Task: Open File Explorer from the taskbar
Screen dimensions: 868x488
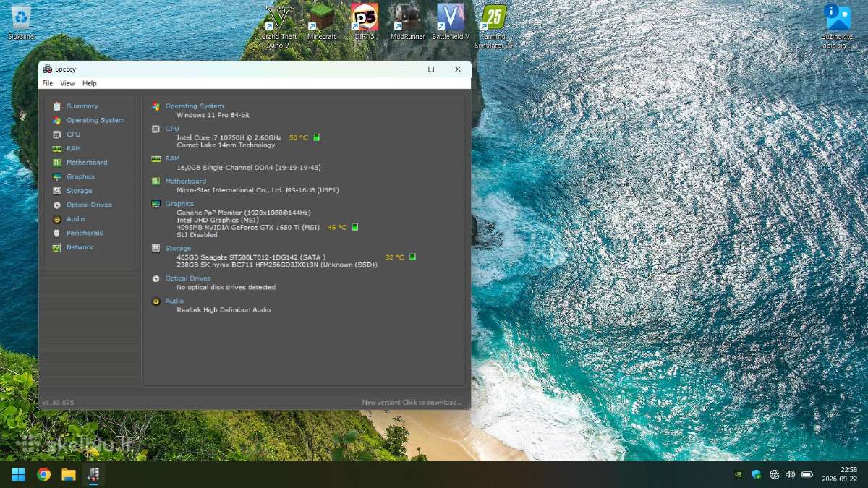Action: (x=69, y=474)
